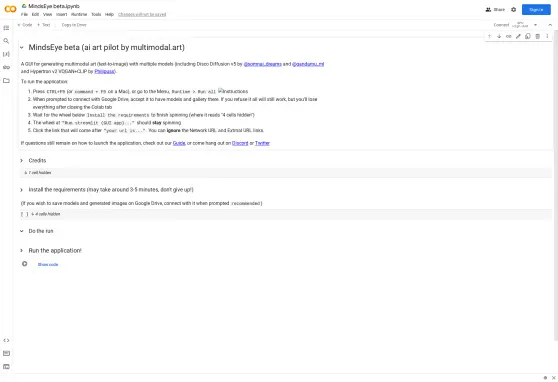Move cell down arrow icon
This screenshot has height=382, width=558.
(x=499, y=36)
